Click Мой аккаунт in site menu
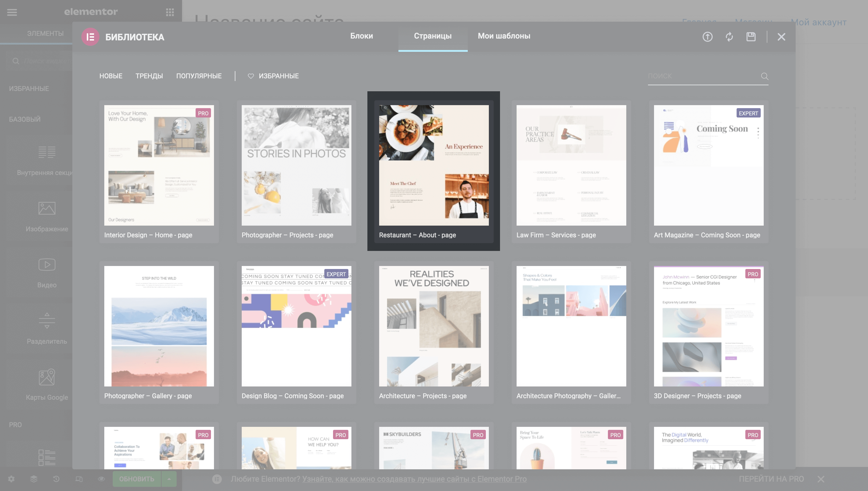This screenshot has width=868, height=491. tap(818, 22)
